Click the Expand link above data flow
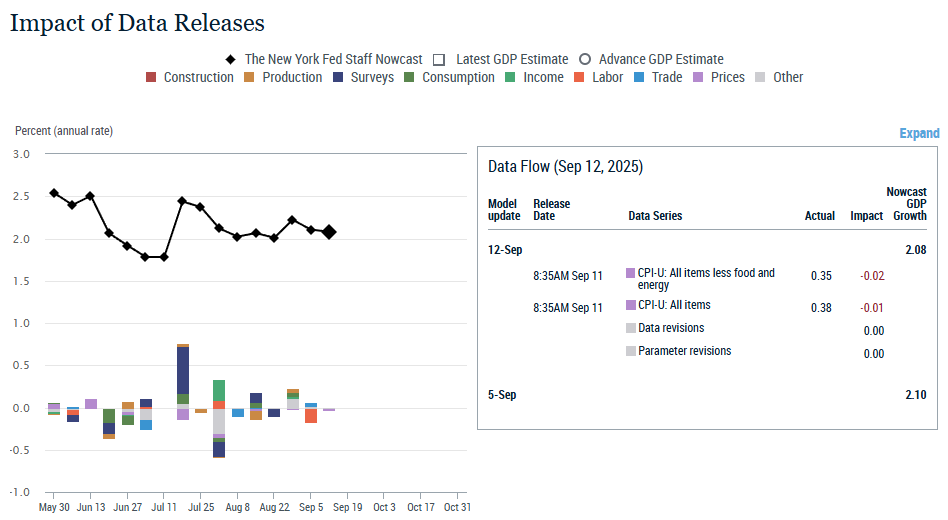The width and height of the screenshot is (948, 520). pyautogui.click(x=918, y=134)
